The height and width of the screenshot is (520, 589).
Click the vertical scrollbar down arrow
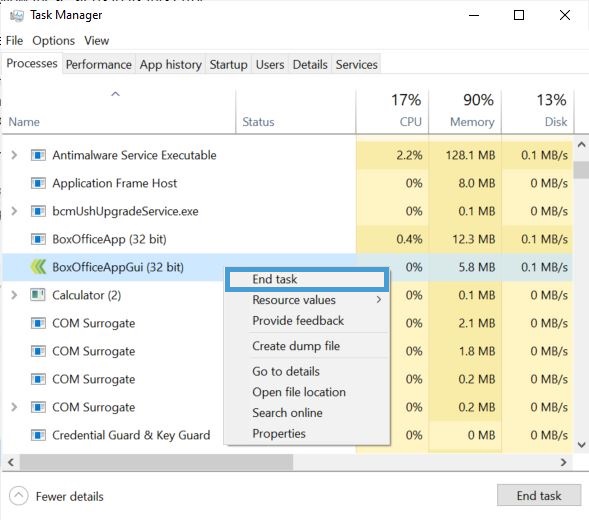pos(581,445)
